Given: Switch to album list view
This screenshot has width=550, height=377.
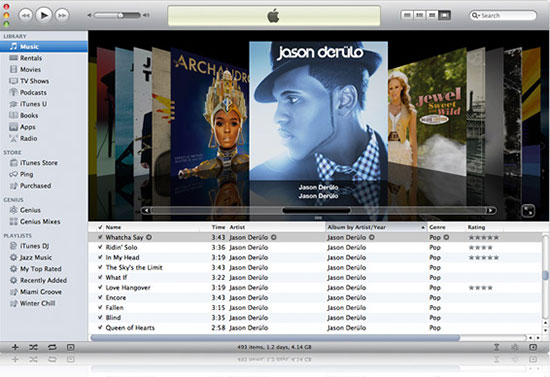Looking at the screenshot, I should coord(420,15).
